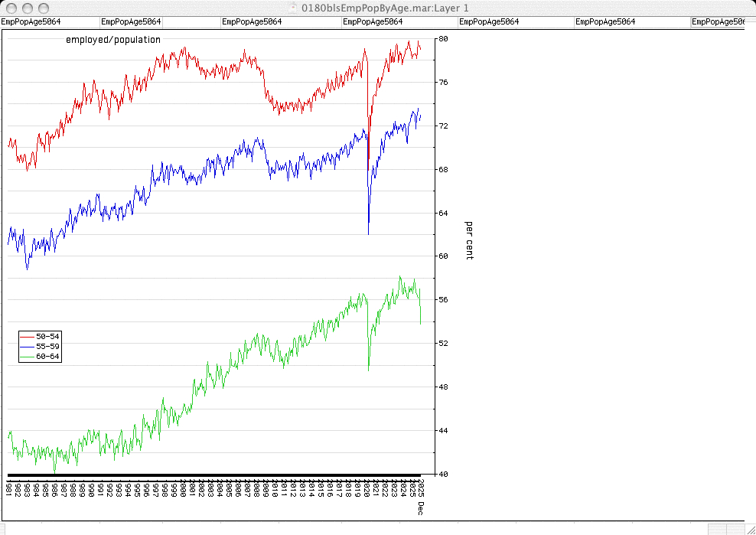
Task: Click the 40 tick label at the y-axis bottom
Action: (x=442, y=475)
